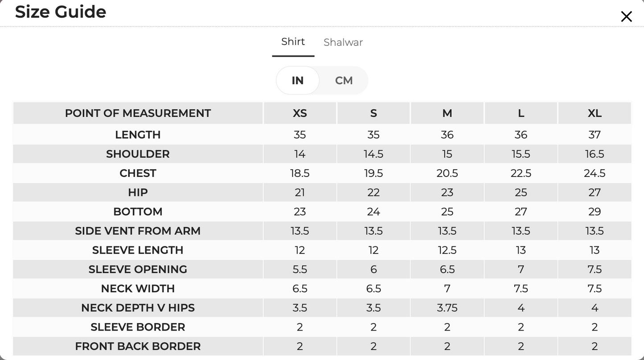Close the Size Guide dialog
Viewport: 644px width, 360px height.
[x=626, y=16]
